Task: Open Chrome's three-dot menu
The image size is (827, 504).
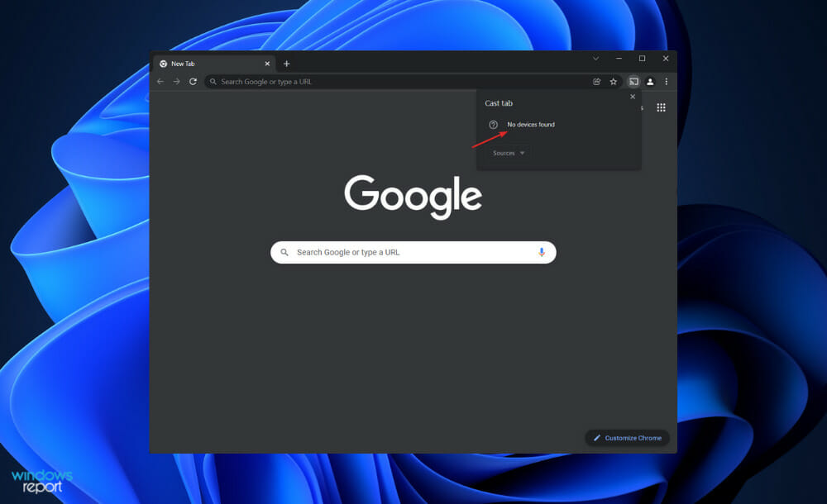Action: [666, 82]
